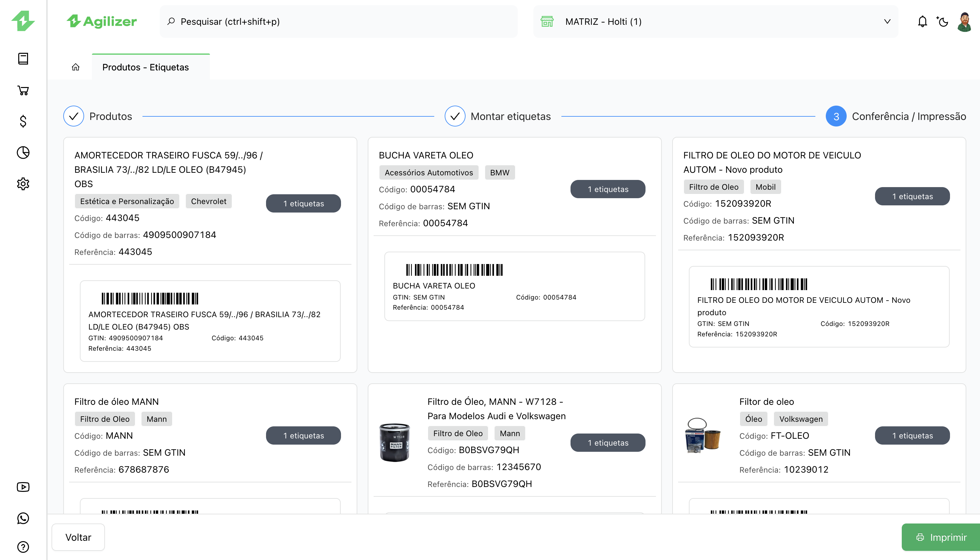980x560 pixels.
Task: Click 1 etiquetas for FILTRO DE OLEO DO MOTOR
Action: point(913,196)
